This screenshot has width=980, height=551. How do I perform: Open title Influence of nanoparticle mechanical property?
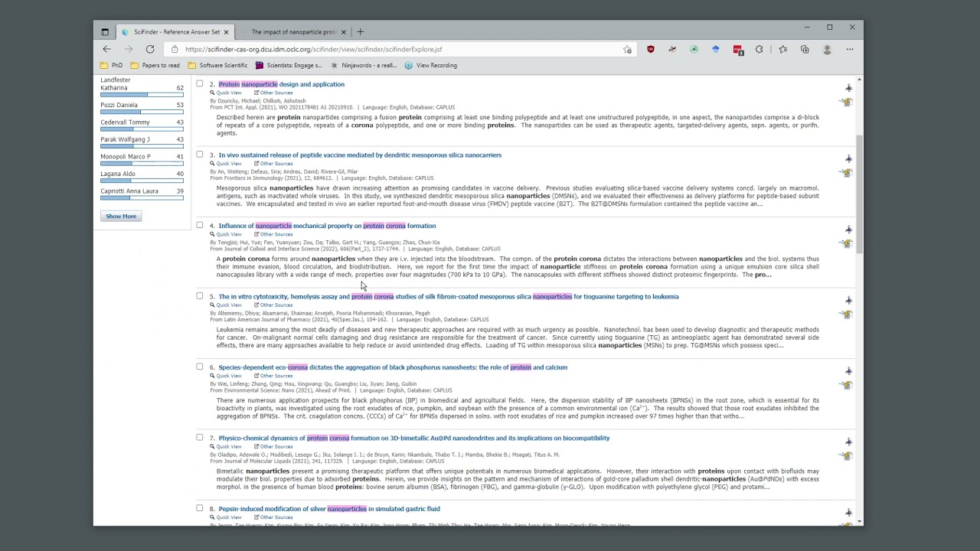click(x=327, y=226)
